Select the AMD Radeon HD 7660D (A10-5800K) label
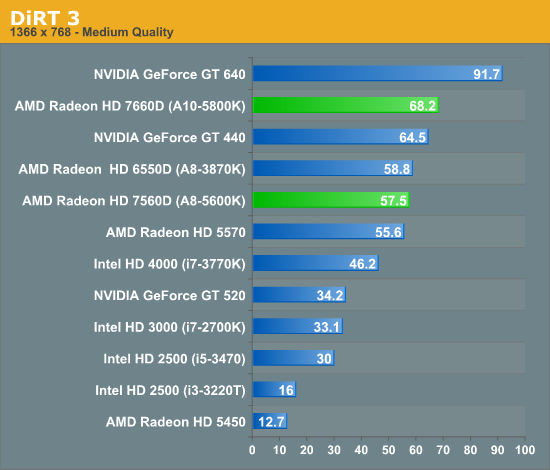This screenshot has height=470, width=550. click(x=130, y=106)
